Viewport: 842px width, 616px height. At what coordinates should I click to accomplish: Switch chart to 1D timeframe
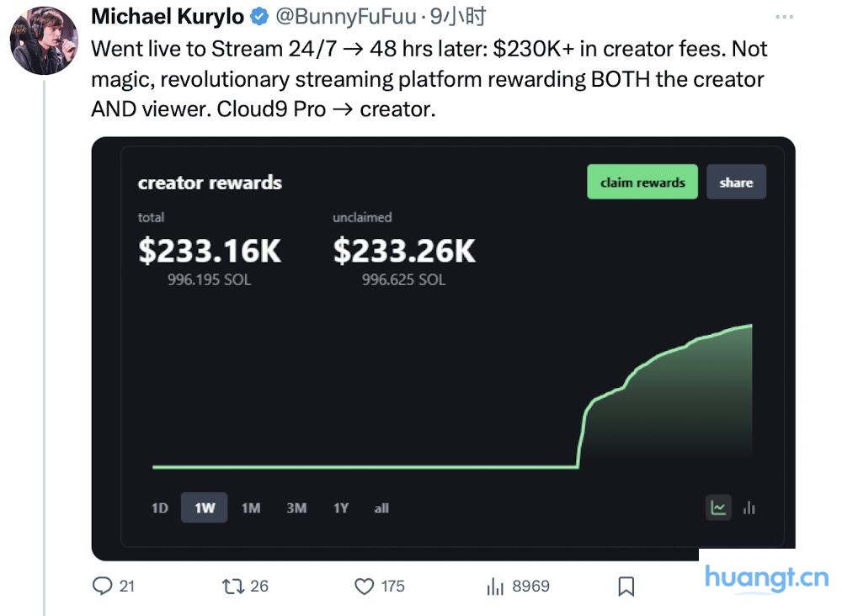click(159, 508)
